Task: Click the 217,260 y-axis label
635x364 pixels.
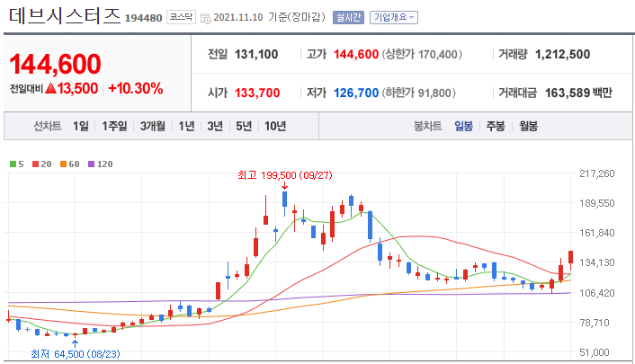Action: tap(597, 173)
